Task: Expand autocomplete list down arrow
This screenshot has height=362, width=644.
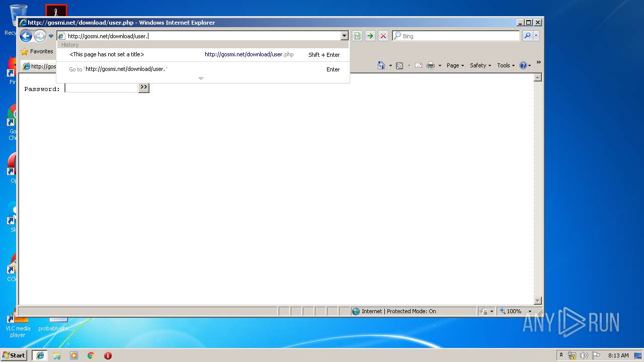Action: tap(201, 78)
